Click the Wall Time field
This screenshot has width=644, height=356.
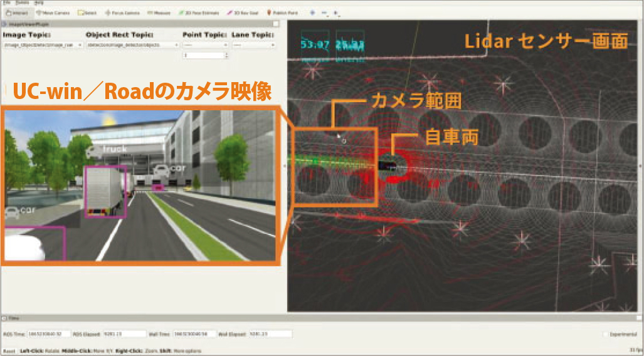(194, 334)
